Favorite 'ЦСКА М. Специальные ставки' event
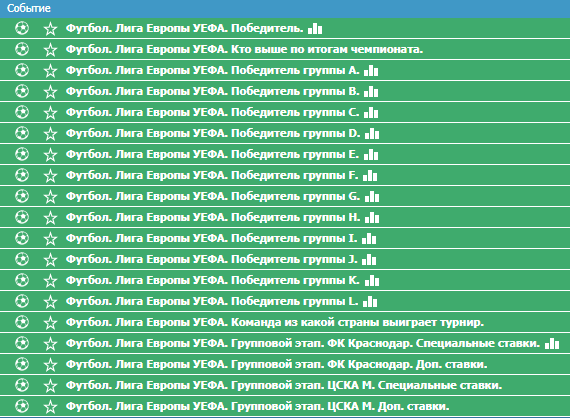This screenshot has height=418, width=570. 50,386
